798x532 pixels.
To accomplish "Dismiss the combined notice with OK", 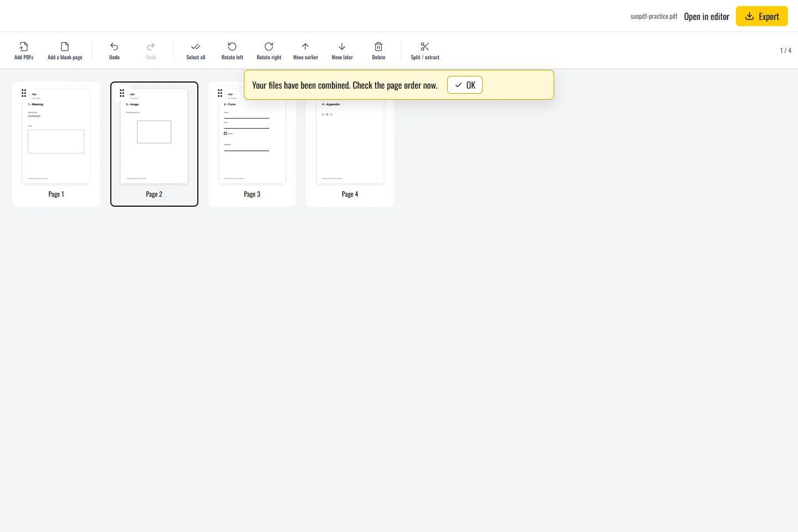I will click(x=465, y=85).
